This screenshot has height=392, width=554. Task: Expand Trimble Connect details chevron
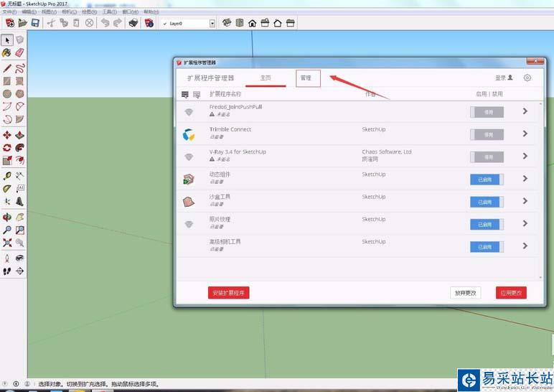[525, 134]
